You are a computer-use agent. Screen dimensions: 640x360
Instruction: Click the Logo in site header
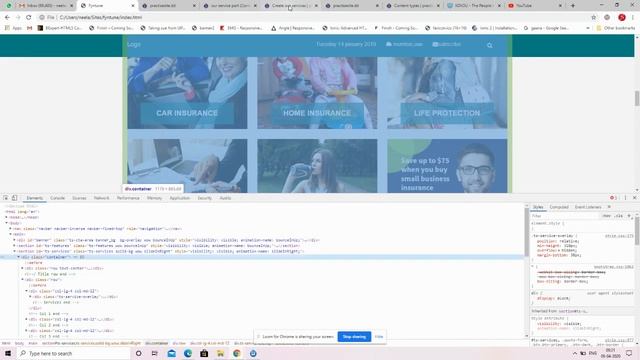pyautogui.click(x=134, y=44)
